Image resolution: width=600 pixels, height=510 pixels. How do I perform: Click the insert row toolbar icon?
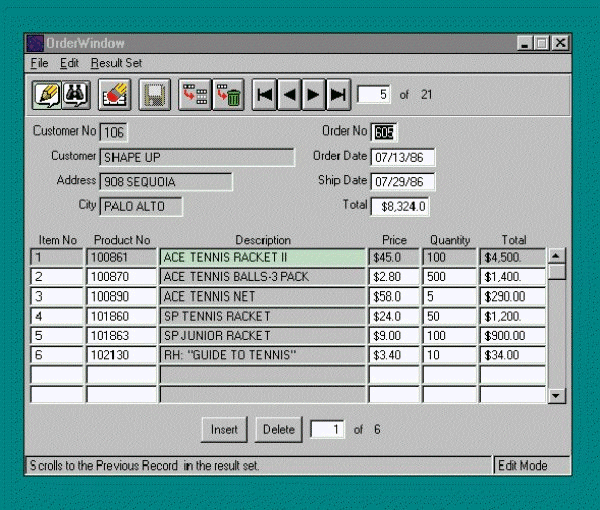click(194, 95)
